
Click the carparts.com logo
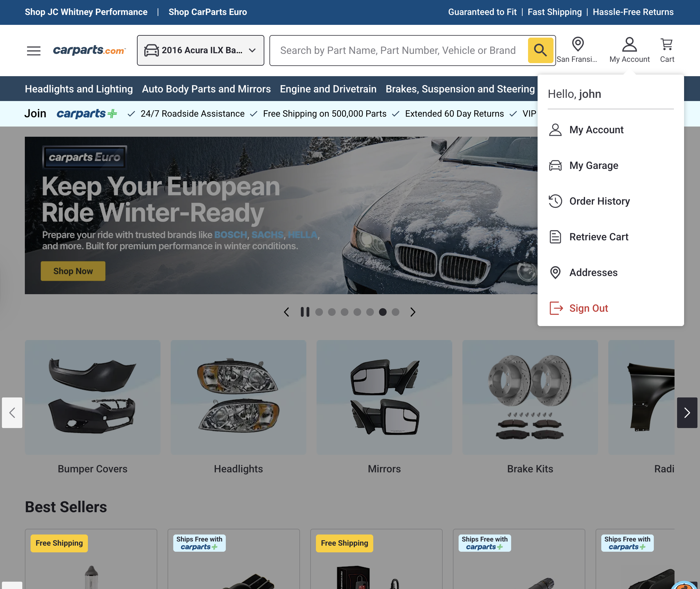(89, 50)
